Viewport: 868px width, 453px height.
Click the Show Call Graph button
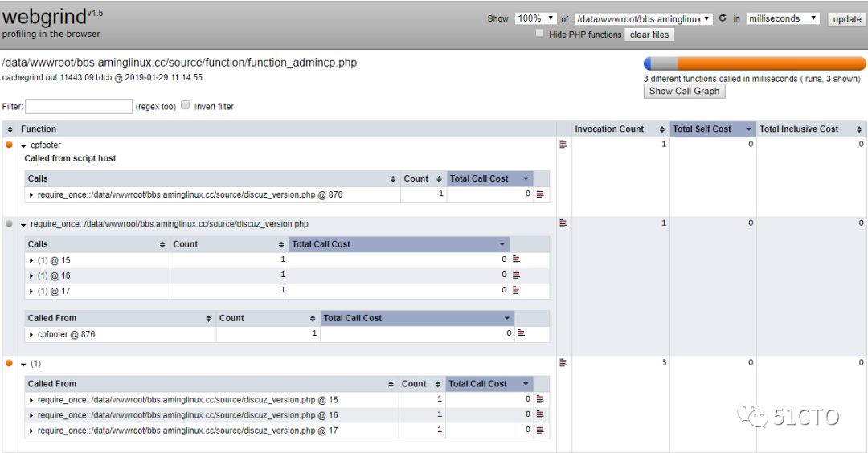(x=684, y=92)
